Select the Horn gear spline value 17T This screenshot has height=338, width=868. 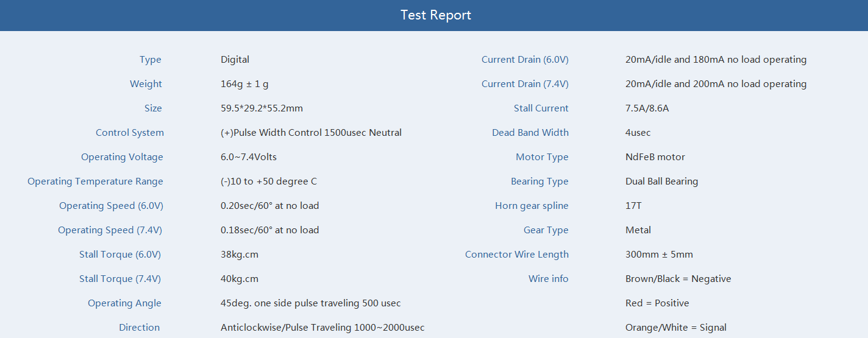click(633, 206)
